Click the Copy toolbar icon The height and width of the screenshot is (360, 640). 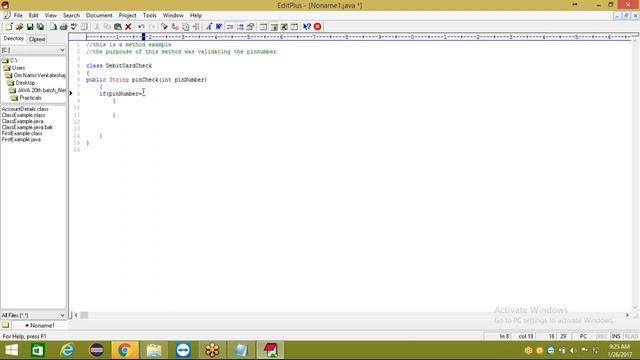[x=107, y=27]
